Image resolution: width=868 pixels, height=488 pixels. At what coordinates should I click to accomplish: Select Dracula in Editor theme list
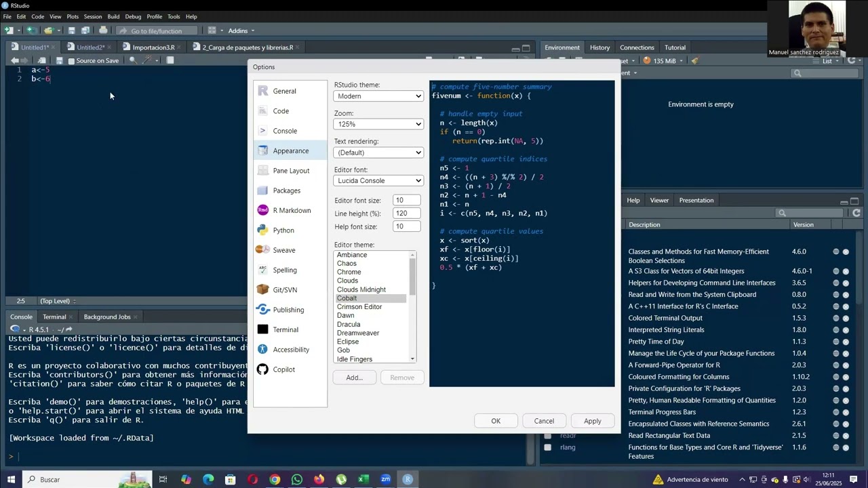coord(371,324)
